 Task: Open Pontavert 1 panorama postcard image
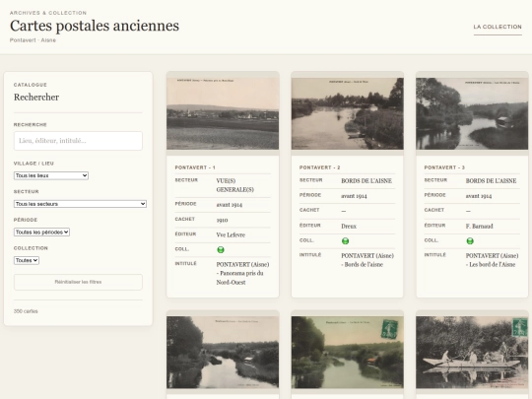tap(223, 113)
